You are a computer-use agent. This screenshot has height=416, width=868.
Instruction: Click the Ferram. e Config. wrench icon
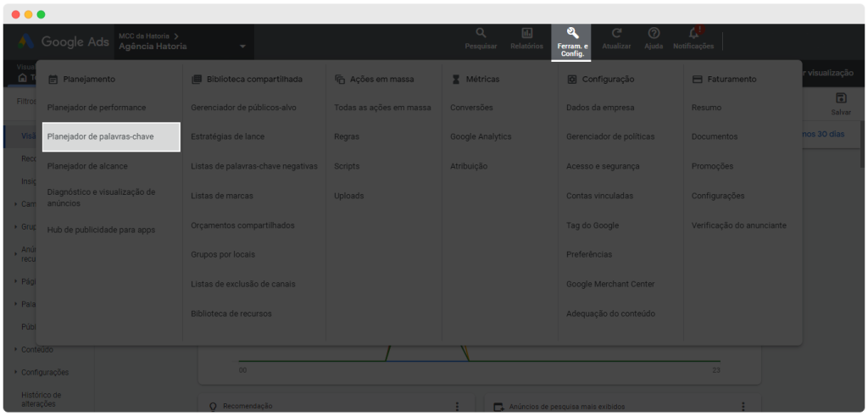coord(572,33)
